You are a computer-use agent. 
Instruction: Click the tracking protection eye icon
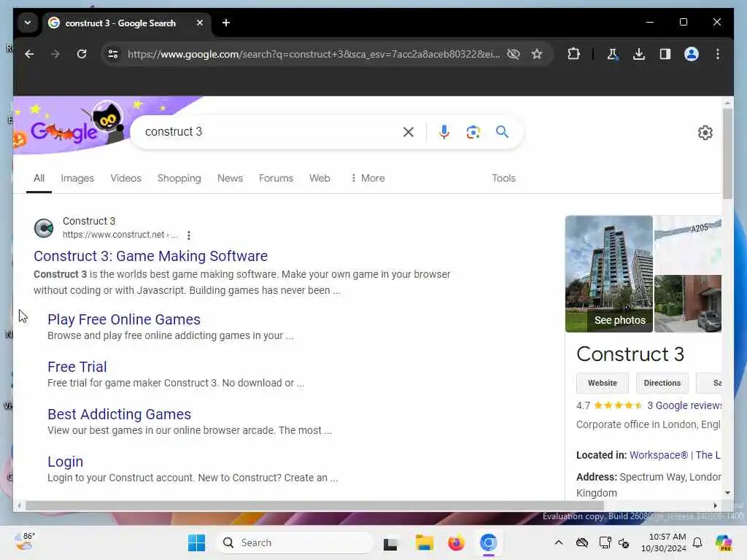(x=513, y=54)
